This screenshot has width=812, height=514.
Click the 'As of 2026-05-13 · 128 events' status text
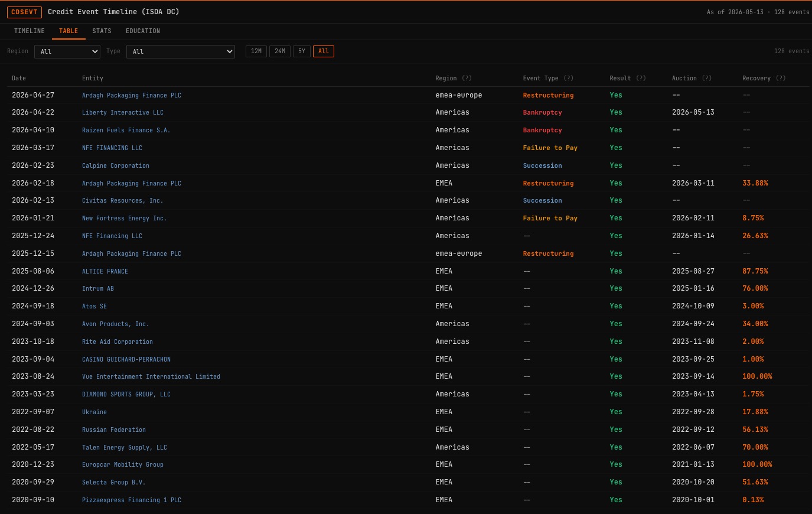pyautogui.click(x=758, y=12)
